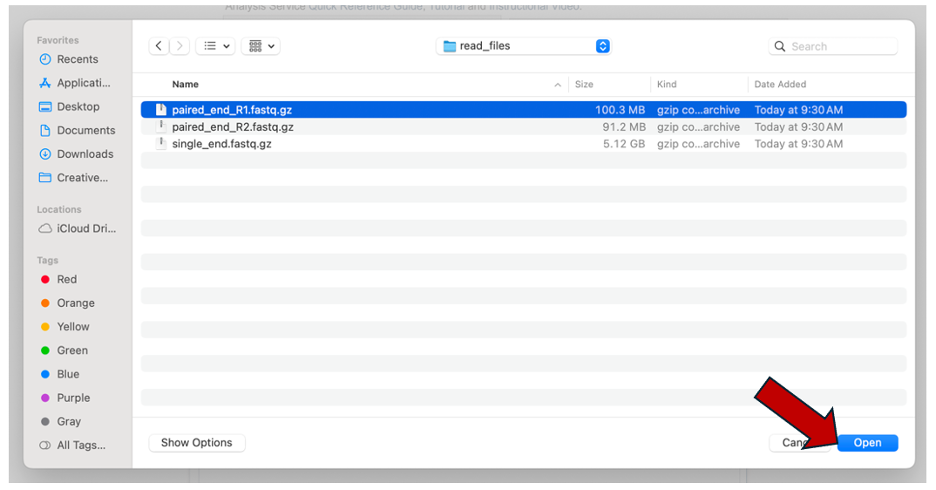The height and width of the screenshot is (490, 936).
Task: Click the Show Options button
Action: coord(196,443)
